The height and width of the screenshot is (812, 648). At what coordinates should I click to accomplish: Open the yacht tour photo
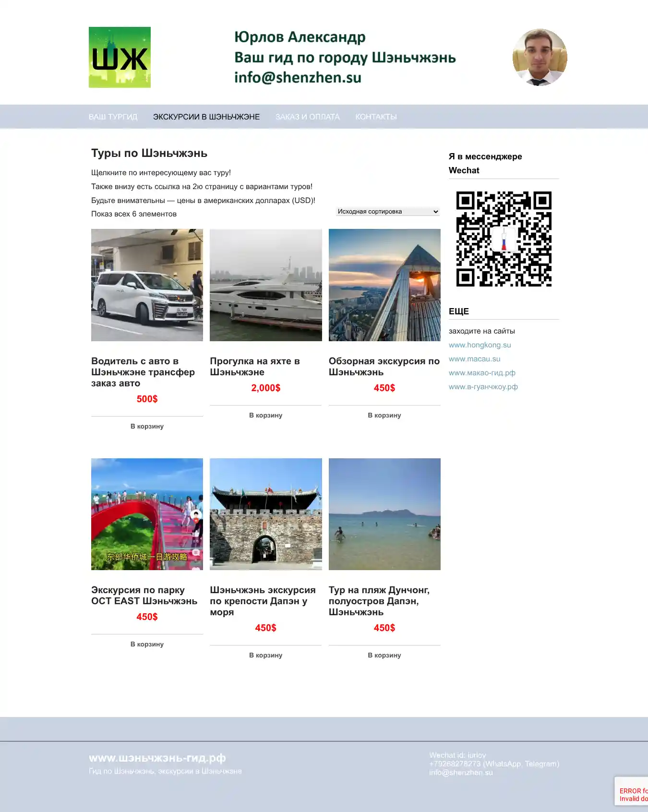(x=265, y=285)
